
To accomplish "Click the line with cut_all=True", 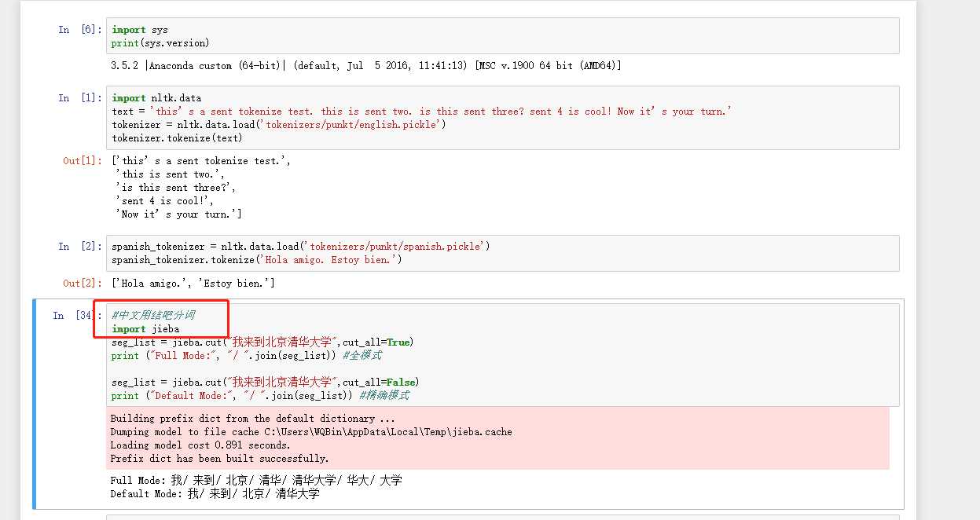I will pos(262,342).
